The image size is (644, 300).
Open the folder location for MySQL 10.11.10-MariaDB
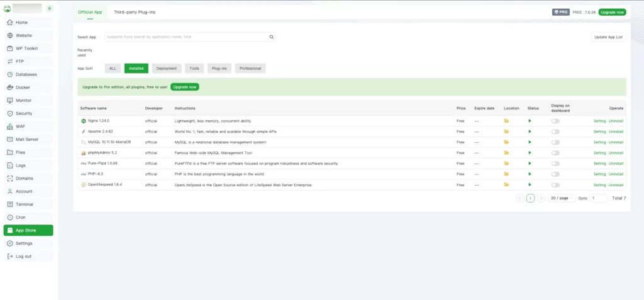point(506,142)
